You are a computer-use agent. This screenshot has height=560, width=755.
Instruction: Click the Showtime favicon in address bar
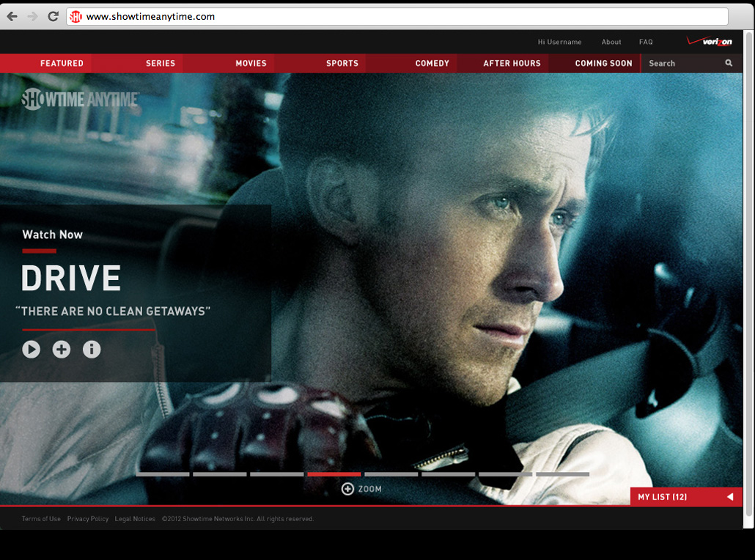75,17
